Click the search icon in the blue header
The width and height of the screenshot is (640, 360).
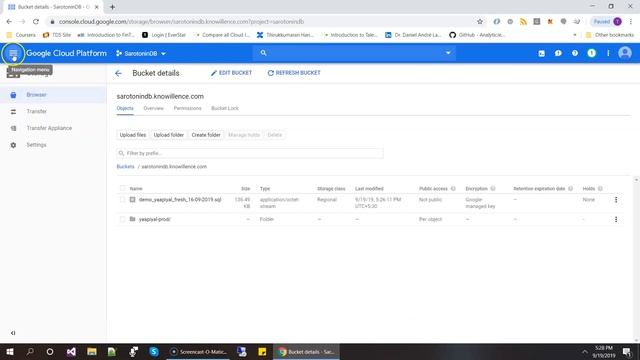(263, 53)
